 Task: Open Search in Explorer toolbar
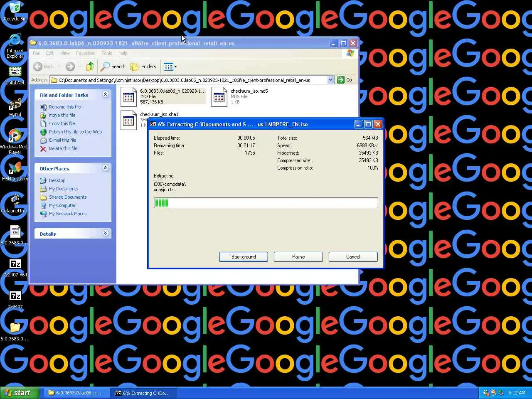[x=113, y=66]
